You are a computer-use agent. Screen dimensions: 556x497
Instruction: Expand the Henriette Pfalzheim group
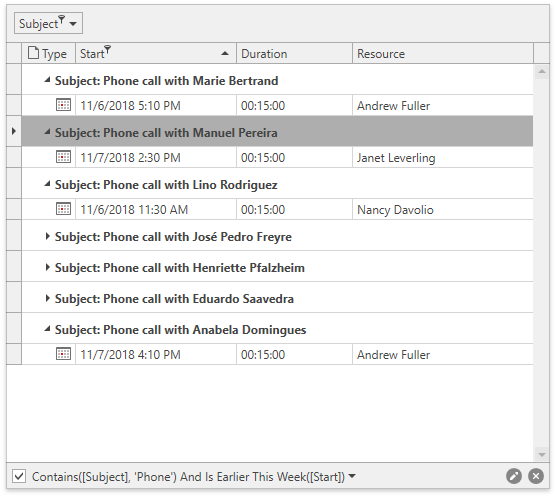(x=47, y=267)
